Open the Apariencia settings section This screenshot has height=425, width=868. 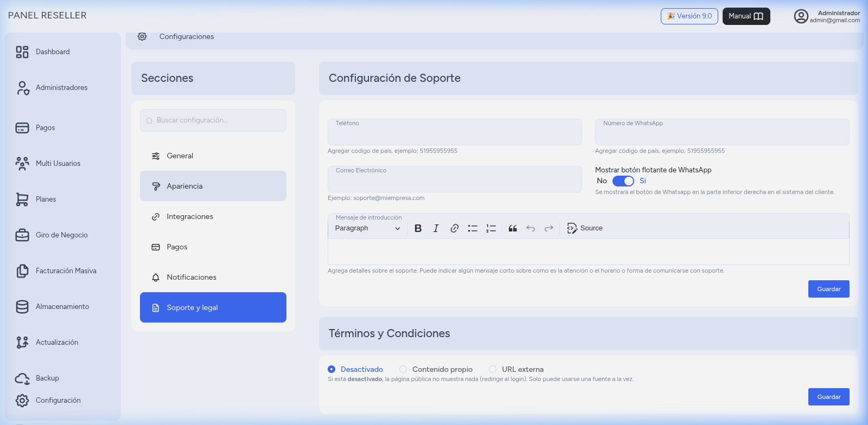[213, 186]
